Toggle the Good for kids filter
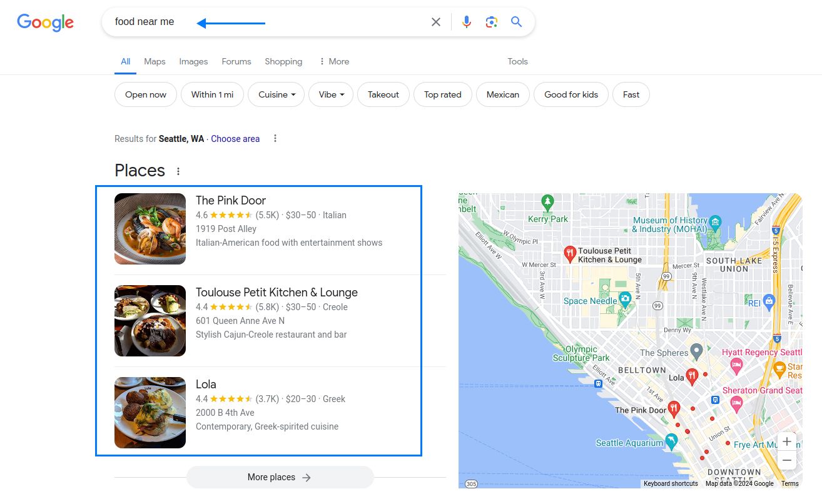 [x=571, y=94]
